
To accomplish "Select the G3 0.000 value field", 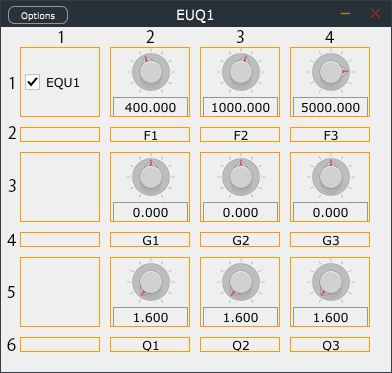I will [330, 212].
